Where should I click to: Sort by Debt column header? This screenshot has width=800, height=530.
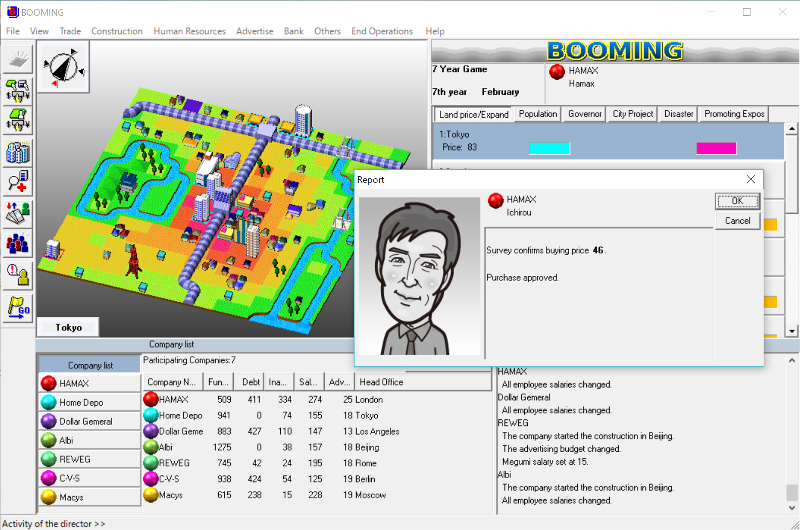251,382
